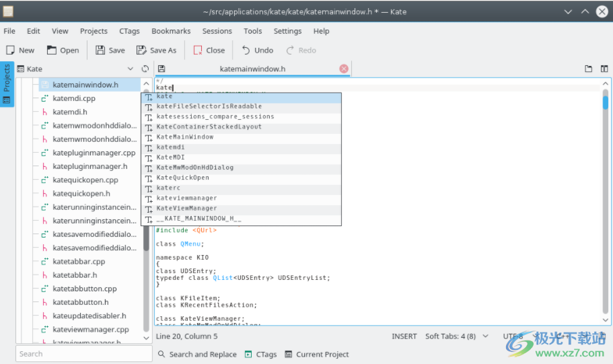This screenshot has width=613, height=364.
Task: Choose completion kateFileSelectorIsReadable
Action: pos(241,106)
